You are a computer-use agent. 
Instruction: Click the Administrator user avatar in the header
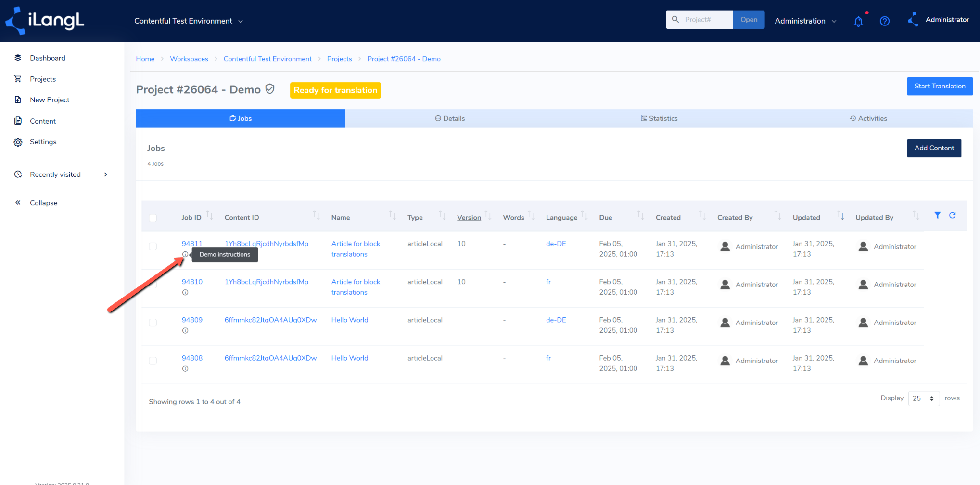pyautogui.click(x=913, y=20)
